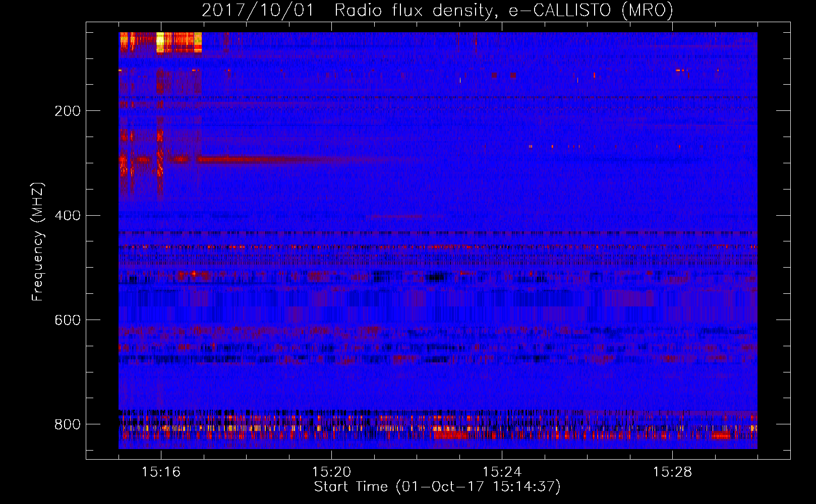Click the plot title 'Radio flux density, e-CALLISTO (MRO)'
This screenshot has height=504, width=816.
pos(504,11)
